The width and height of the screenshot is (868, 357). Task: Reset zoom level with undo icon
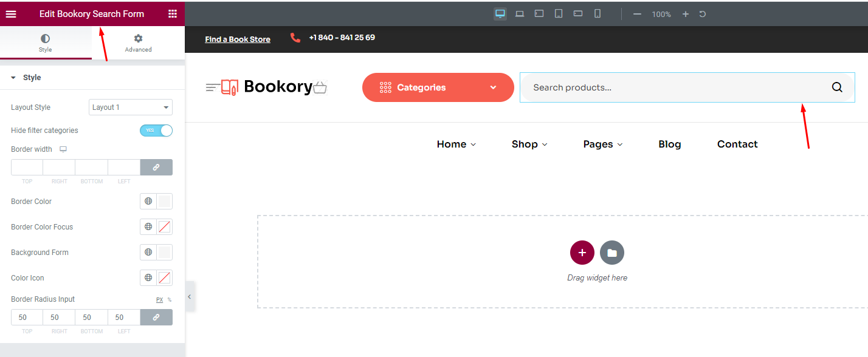(x=703, y=14)
